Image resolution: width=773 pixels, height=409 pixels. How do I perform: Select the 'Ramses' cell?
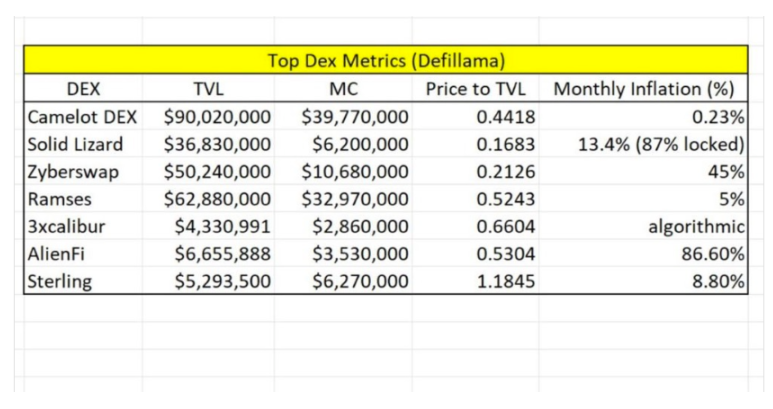point(83,199)
